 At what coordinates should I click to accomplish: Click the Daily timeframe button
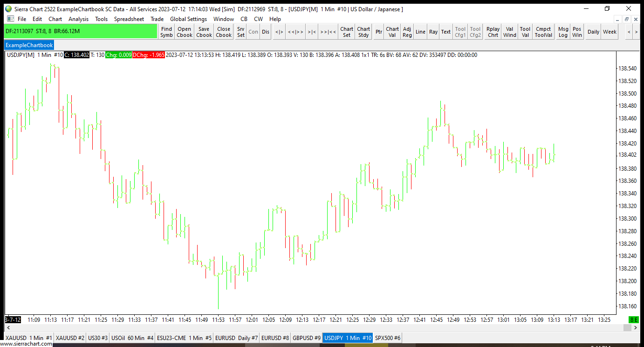pyautogui.click(x=593, y=32)
